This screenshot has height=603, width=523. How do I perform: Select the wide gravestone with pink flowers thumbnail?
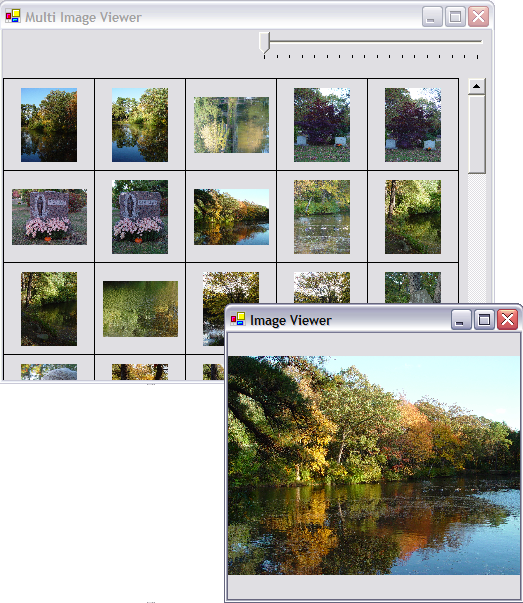point(49,217)
